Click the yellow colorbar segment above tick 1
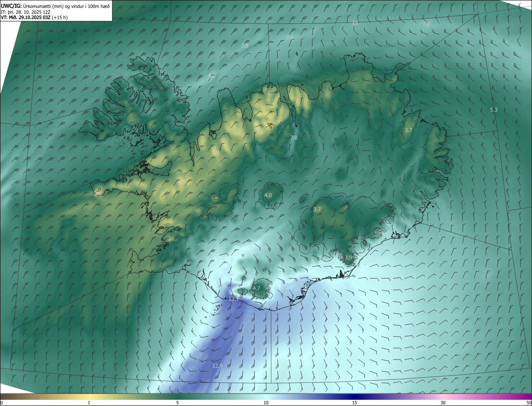 89,396
